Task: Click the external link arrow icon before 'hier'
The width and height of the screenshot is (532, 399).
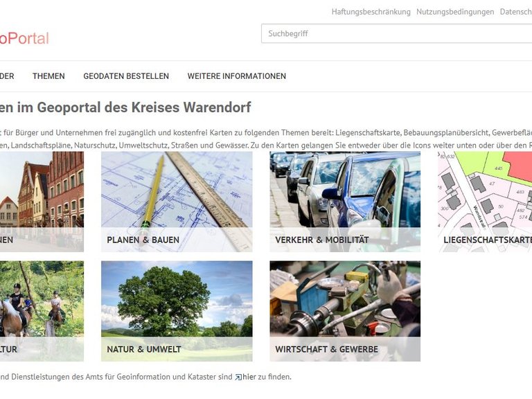Action: (x=238, y=378)
